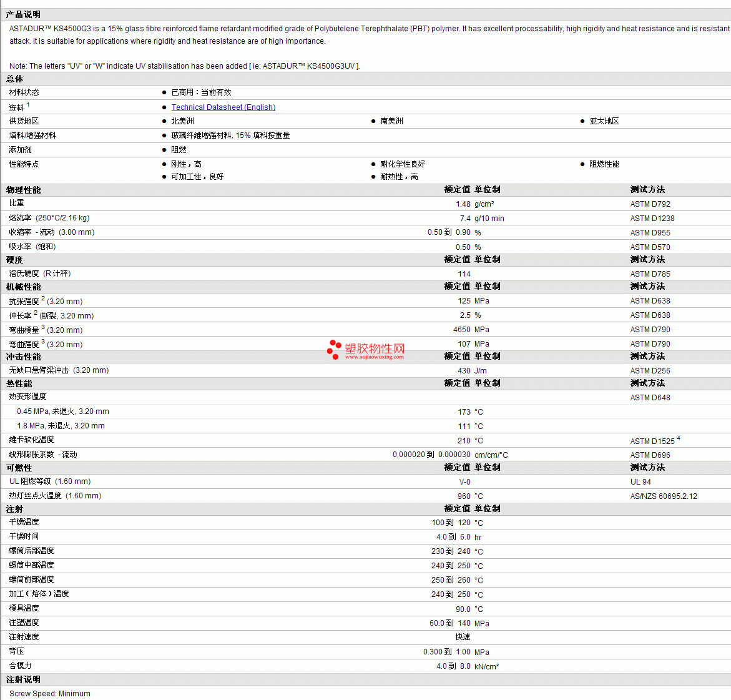731x700 pixels.
Task: Select the 7.4 g/10 min melt flow value
Action: [482, 219]
